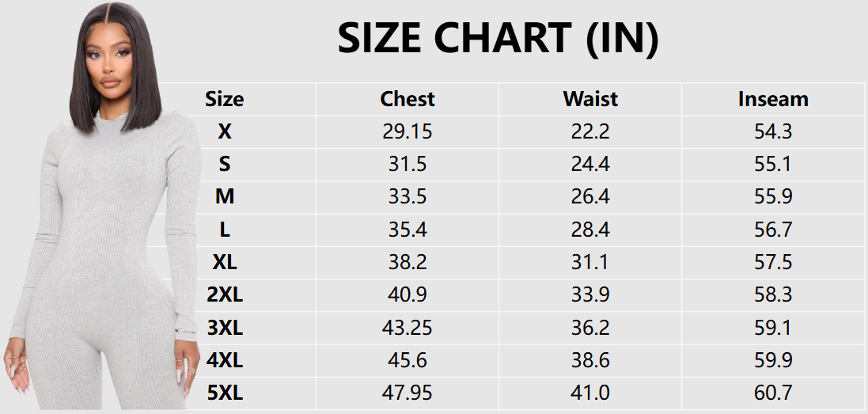
Task: Select the Chest column header
Action: (407, 99)
